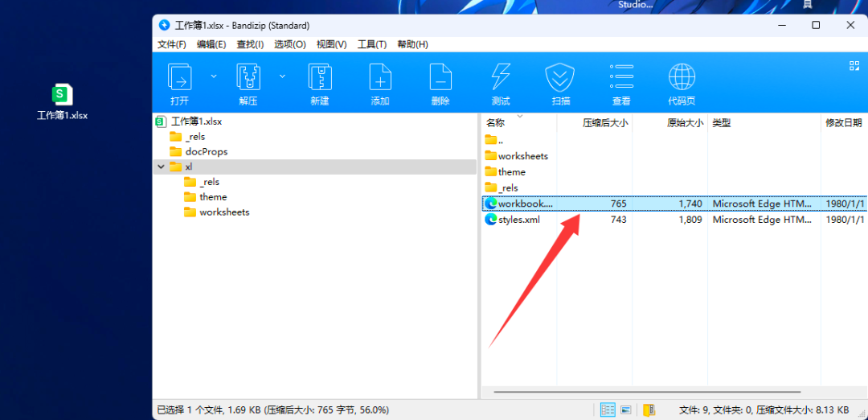Viewport: 868px width, 420px height.
Task: Click the grid layout icon at toolbar's right end
Action: tap(854, 66)
